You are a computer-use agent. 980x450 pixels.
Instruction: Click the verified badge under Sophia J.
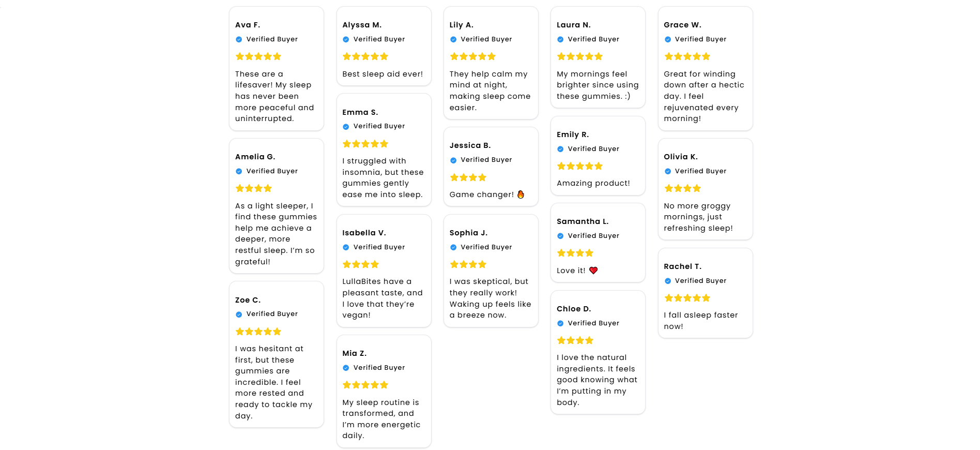pyautogui.click(x=453, y=247)
